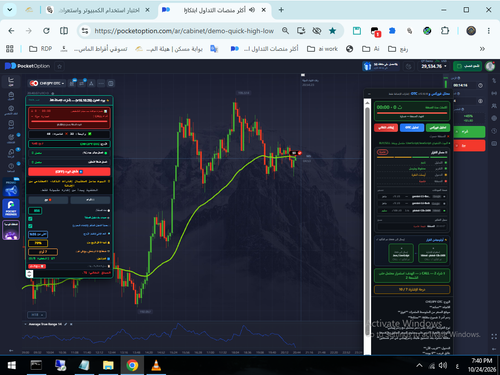Image resolution: width=500 pixels, height=375 pixels.
Task: Click the green Buy trade button
Action: coord(469,132)
